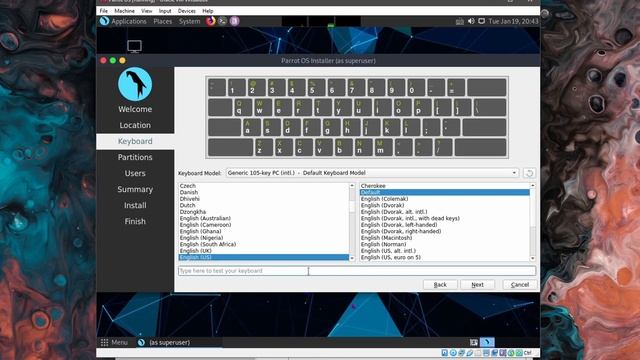This screenshot has width=640, height=360.
Task: Launch Firefox from the top panel
Action: pyautogui.click(x=211, y=21)
